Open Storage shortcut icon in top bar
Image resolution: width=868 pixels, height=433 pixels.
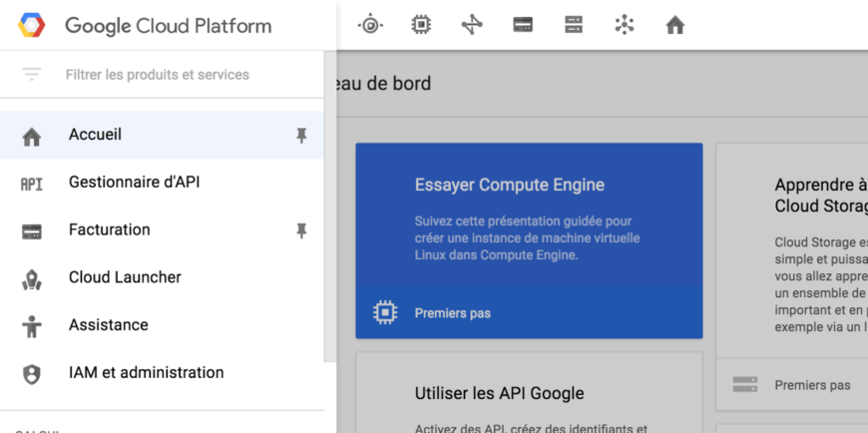coord(574,25)
